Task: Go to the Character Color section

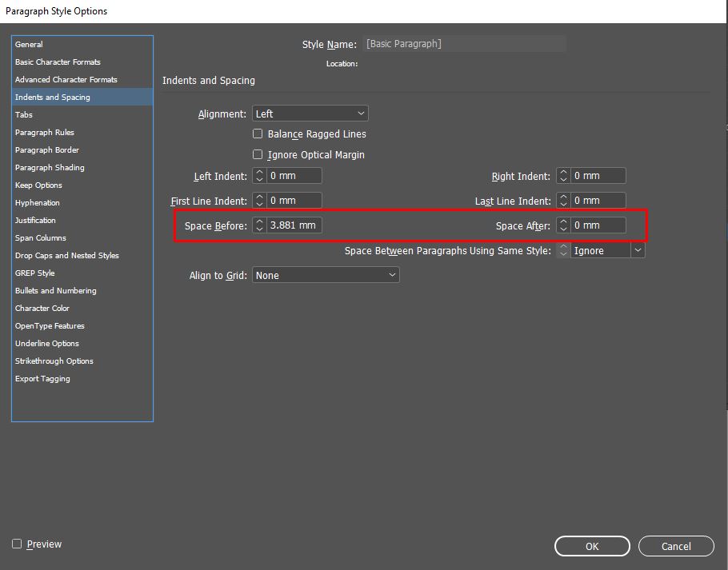Action: point(42,309)
